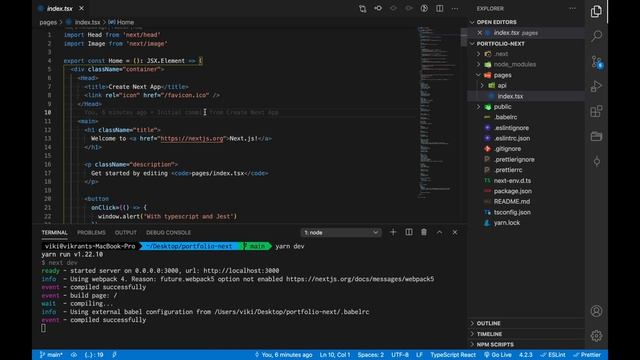Click the main* git branch in status bar
Image resolution: width=640 pixels, height=360 pixels.
point(51,355)
